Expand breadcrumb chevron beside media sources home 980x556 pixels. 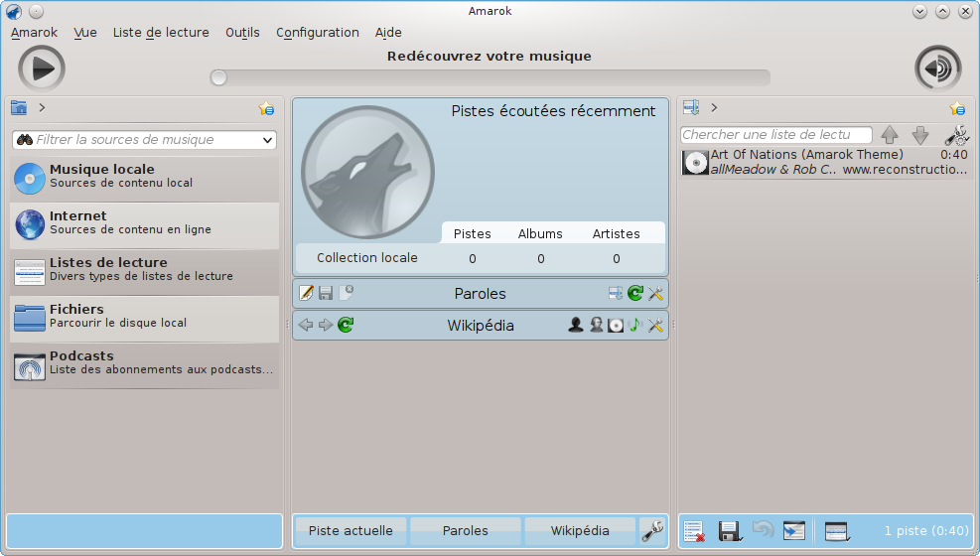click(x=42, y=107)
